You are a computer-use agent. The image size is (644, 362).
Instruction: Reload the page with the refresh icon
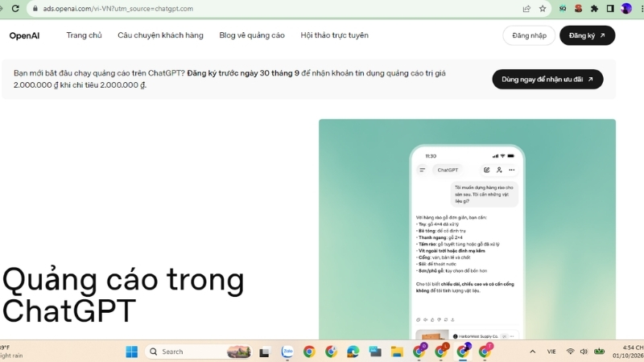15,8
